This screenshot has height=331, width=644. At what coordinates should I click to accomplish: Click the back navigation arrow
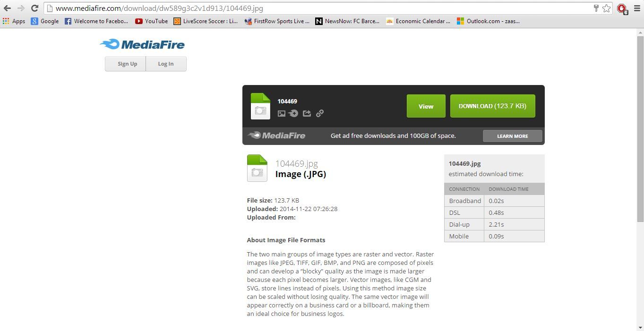click(x=7, y=8)
